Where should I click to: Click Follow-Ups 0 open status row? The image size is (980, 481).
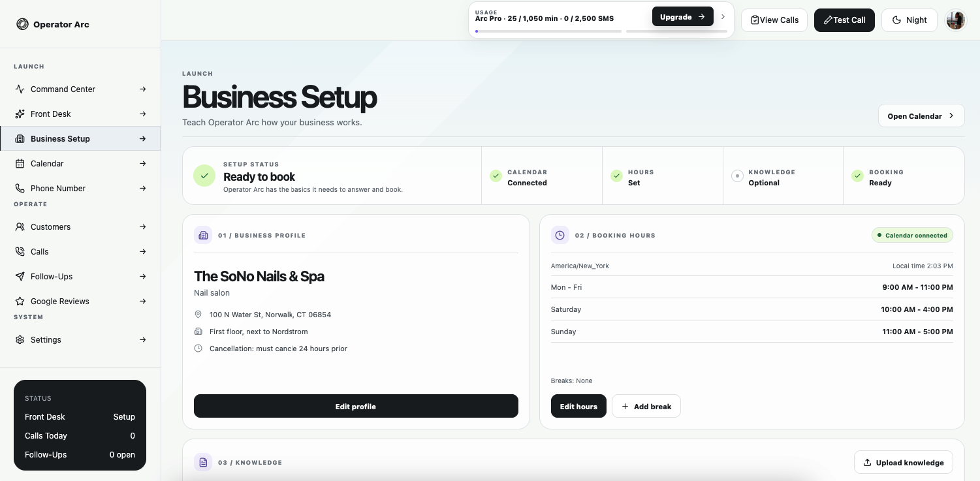[x=80, y=454]
